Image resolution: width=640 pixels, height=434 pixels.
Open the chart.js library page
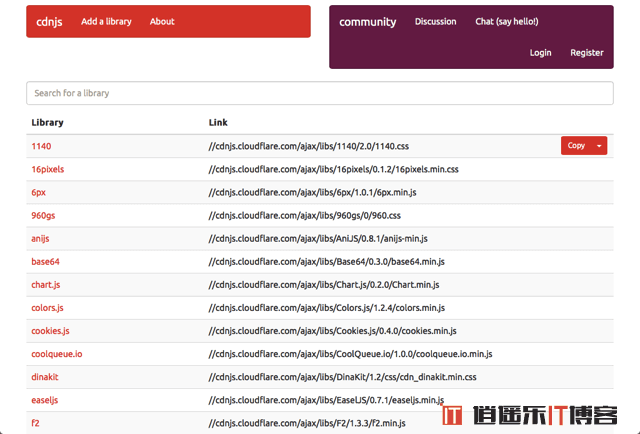[46, 285]
